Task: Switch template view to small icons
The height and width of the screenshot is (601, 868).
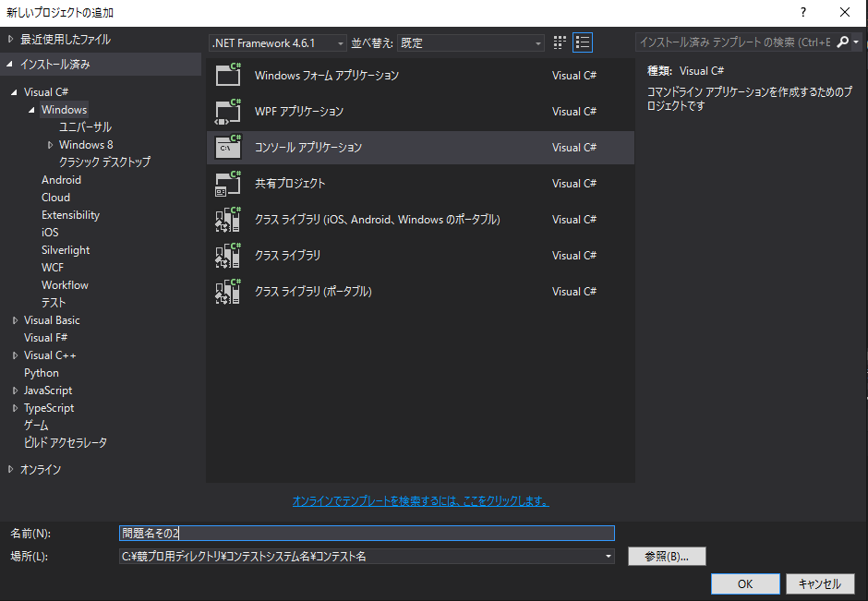Action: 560,42
